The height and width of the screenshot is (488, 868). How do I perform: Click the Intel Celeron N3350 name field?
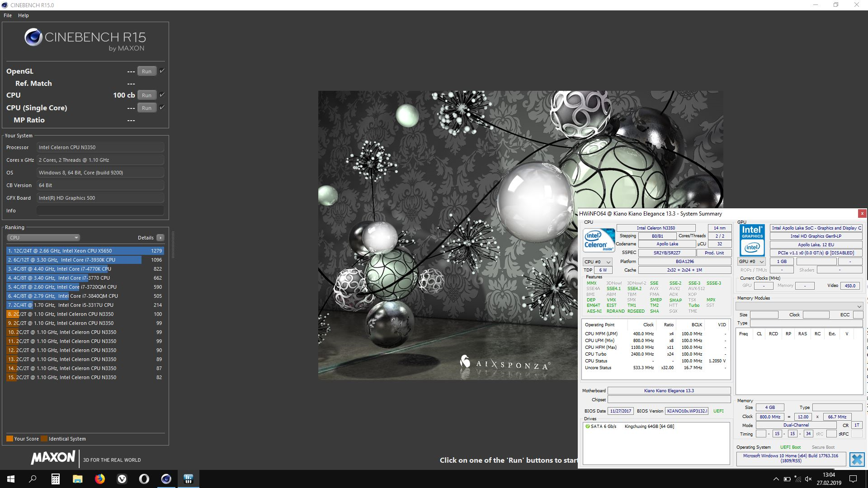coord(656,228)
